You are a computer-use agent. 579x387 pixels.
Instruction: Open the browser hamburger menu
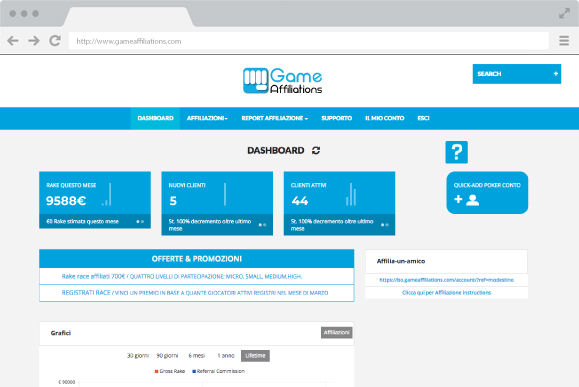[564, 41]
